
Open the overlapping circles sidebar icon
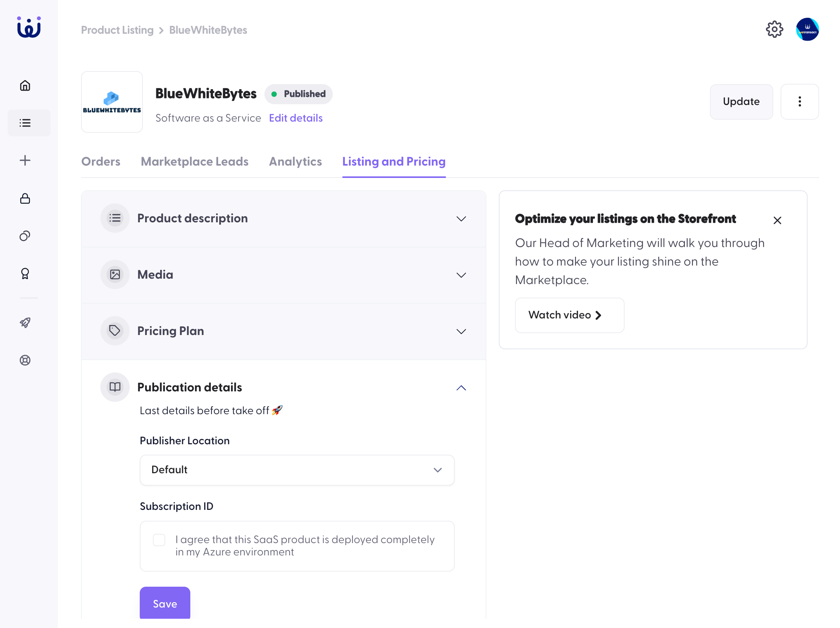tap(25, 236)
